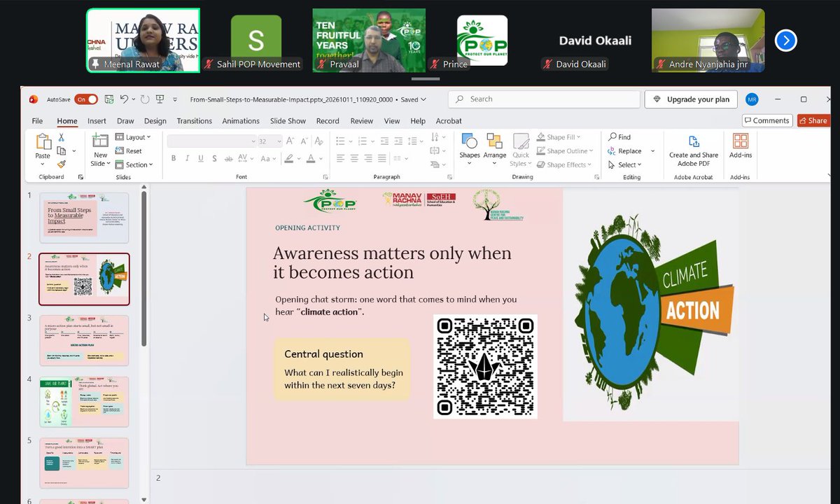This screenshot has width=840, height=504.
Task: Open the Layout dropdown
Action: click(x=133, y=137)
